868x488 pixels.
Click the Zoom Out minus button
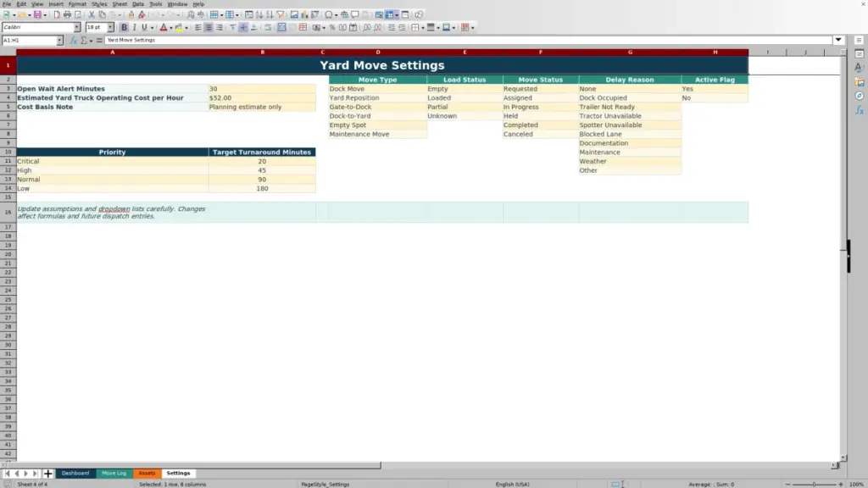click(x=787, y=484)
